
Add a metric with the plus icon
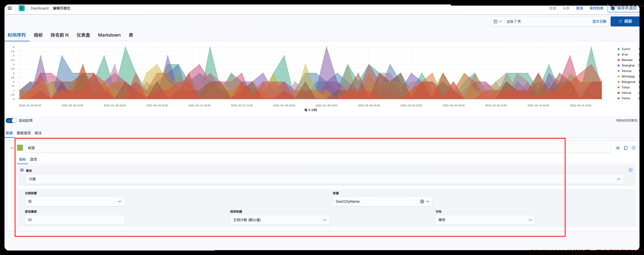pos(631,170)
